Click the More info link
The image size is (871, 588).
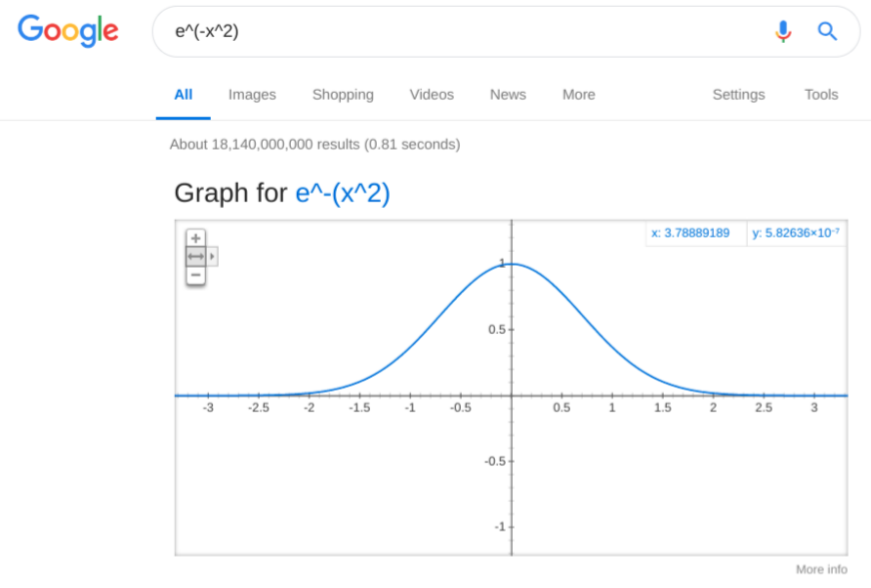pos(821,569)
